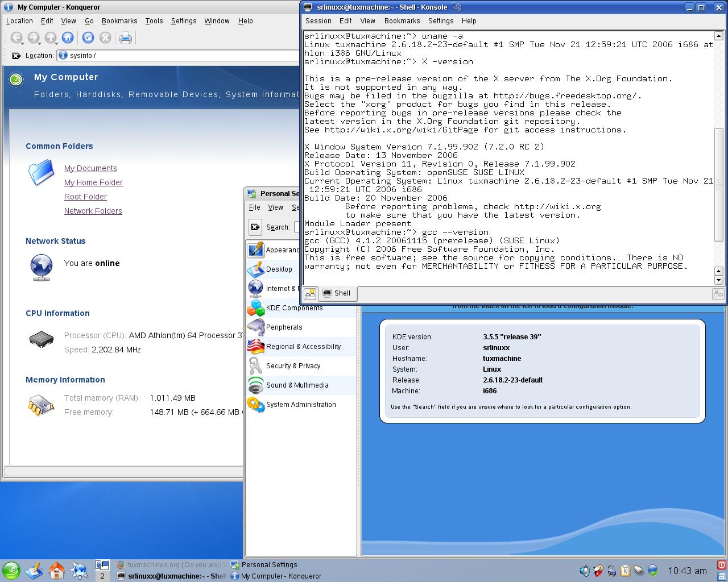Open the volume mixer tray icon
The height and width of the screenshot is (582, 728).
tap(584, 571)
